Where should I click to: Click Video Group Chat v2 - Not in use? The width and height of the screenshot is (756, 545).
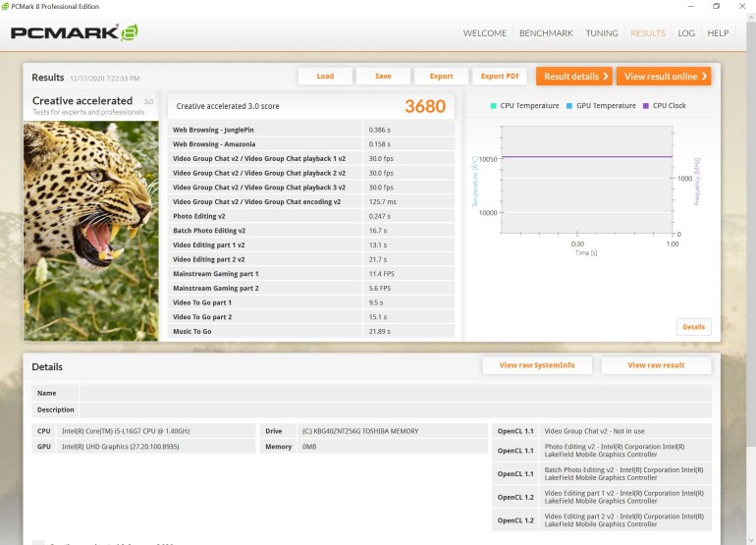[594, 431]
